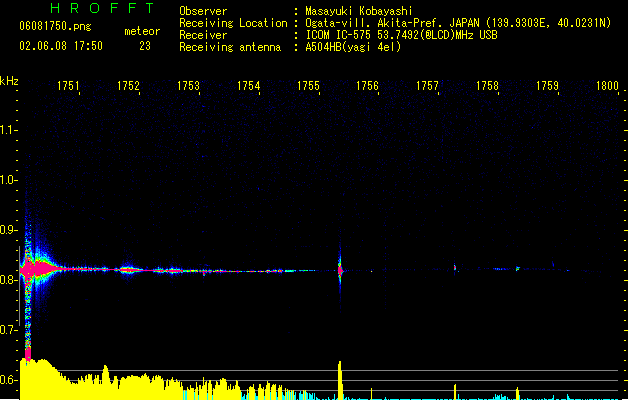The image size is (629, 400).
Task: Click the 1.1 kHz frequency label
Action: (7, 130)
